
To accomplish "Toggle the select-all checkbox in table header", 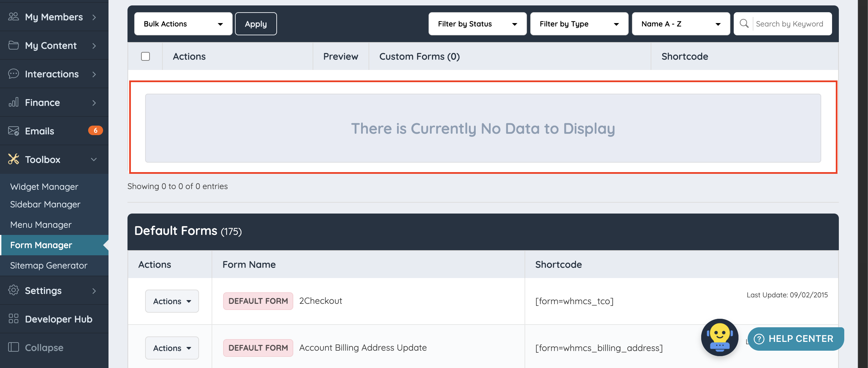I will point(145,56).
